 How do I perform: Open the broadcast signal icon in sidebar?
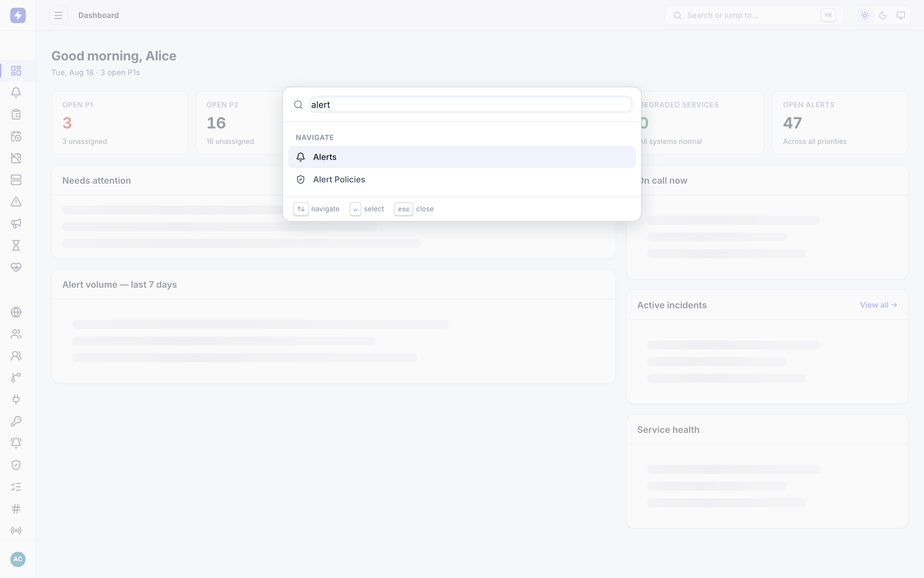click(x=16, y=530)
